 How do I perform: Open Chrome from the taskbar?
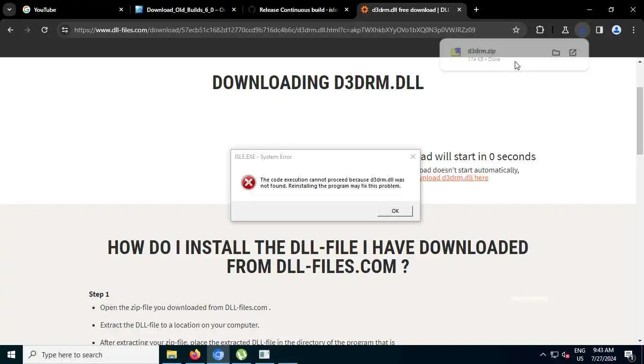click(x=218, y=355)
